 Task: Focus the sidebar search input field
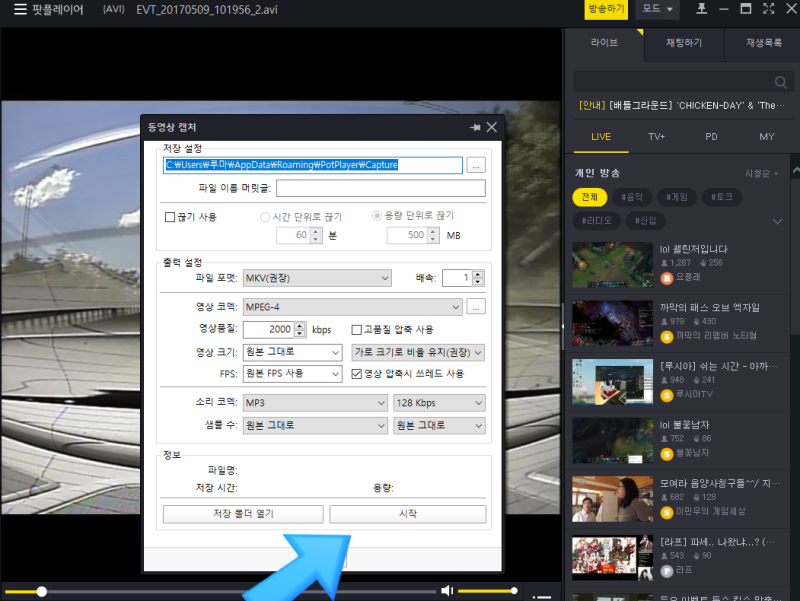672,82
